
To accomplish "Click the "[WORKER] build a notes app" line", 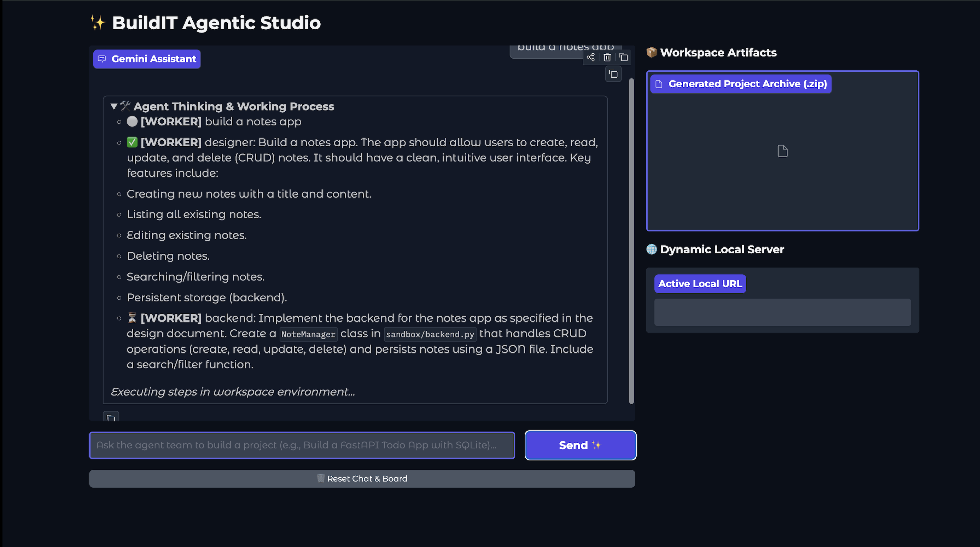I will pyautogui.click(x=214, y=122).
